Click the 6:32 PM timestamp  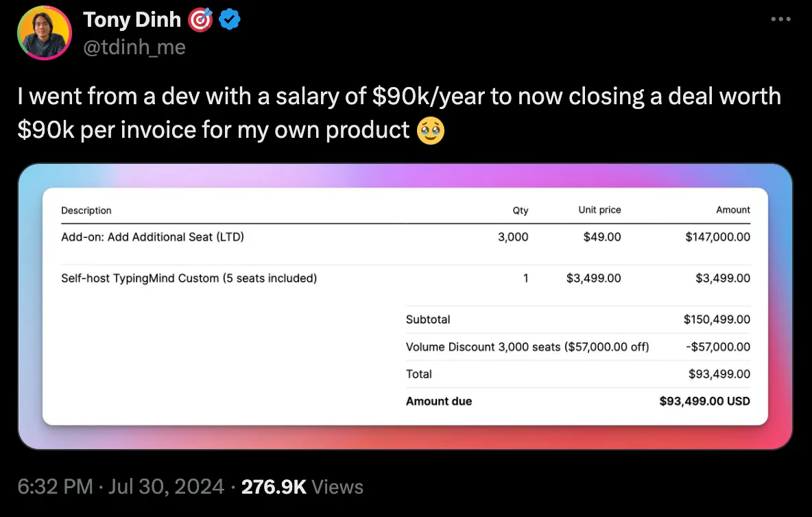[x=55, y=487]
